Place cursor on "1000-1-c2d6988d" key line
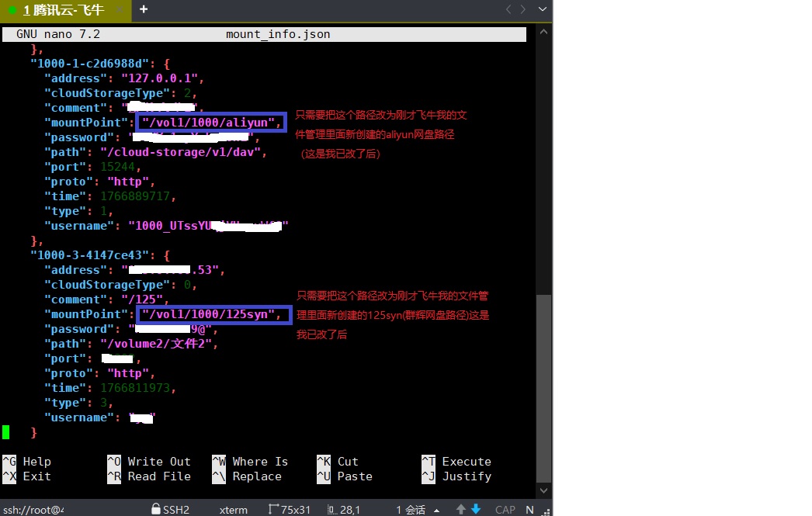 100,64
